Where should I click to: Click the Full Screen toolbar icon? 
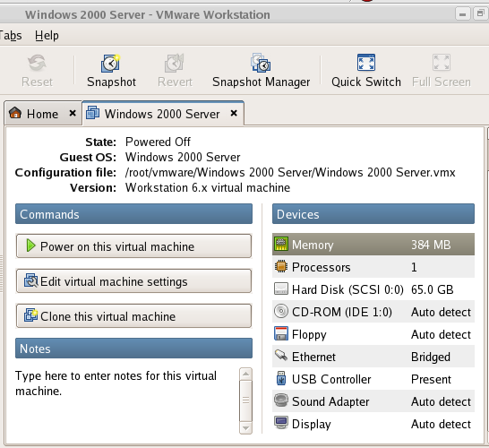(x=442, y=63)
